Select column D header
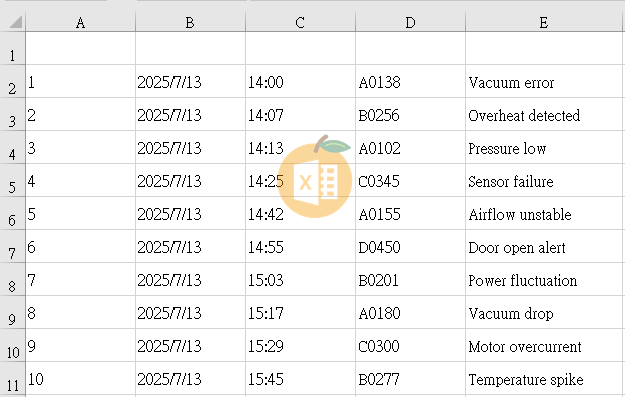 coord(410,22)
